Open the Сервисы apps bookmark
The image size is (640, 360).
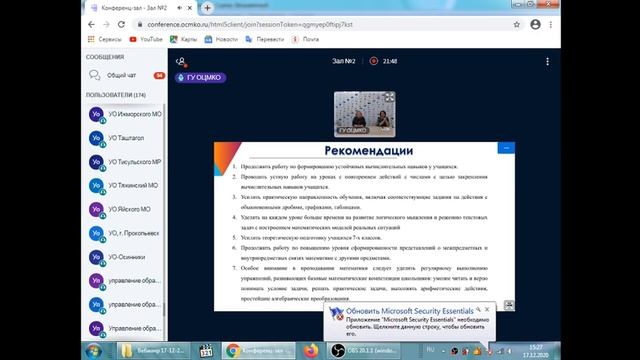tap(104, 39)
